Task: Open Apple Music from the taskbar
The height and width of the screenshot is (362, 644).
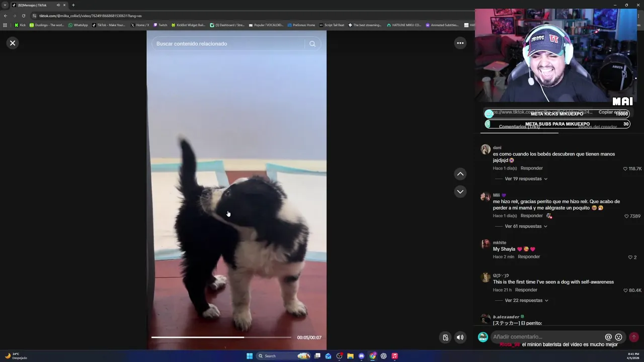Action: click(394, 356)
